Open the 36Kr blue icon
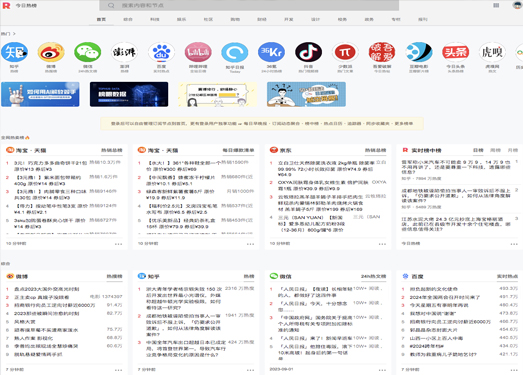This screenshot has width=523, height=375. pyautogui.click(x=272, y=52)
